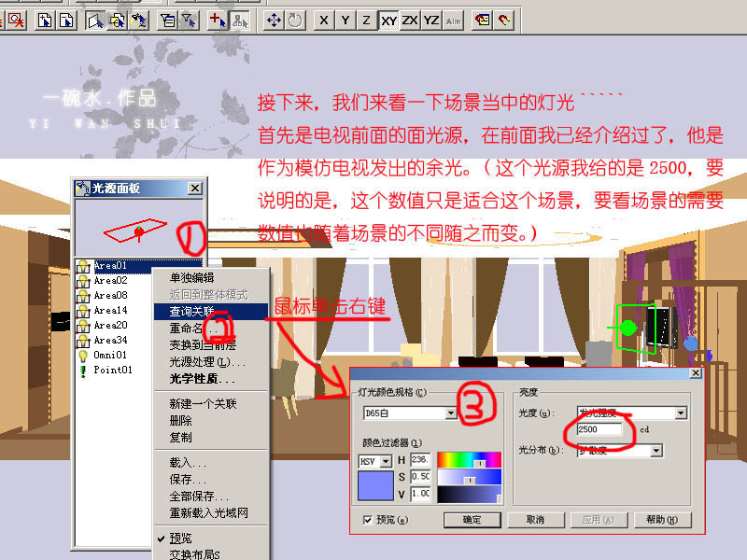The height and width of the screenshot is (560, 747).
Task: Choose 新建一个关联 menu entry
Action: (210, 404)
